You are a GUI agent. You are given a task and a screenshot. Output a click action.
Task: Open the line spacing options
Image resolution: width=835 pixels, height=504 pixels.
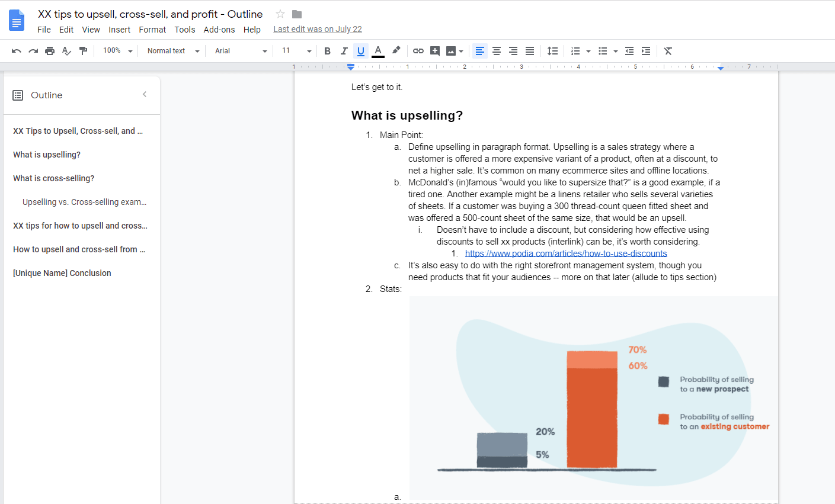(552, 51)
